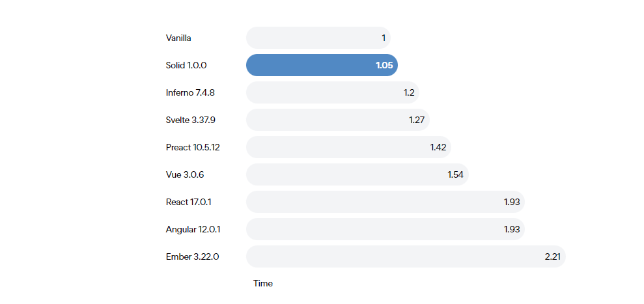Click the Preact 10.5.12 label

(193, 148)
